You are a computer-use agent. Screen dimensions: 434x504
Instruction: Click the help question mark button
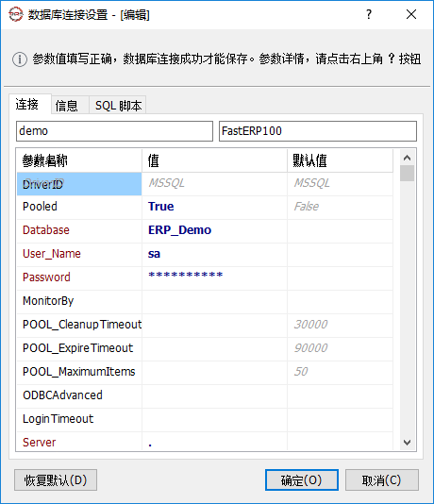[369, 14]
